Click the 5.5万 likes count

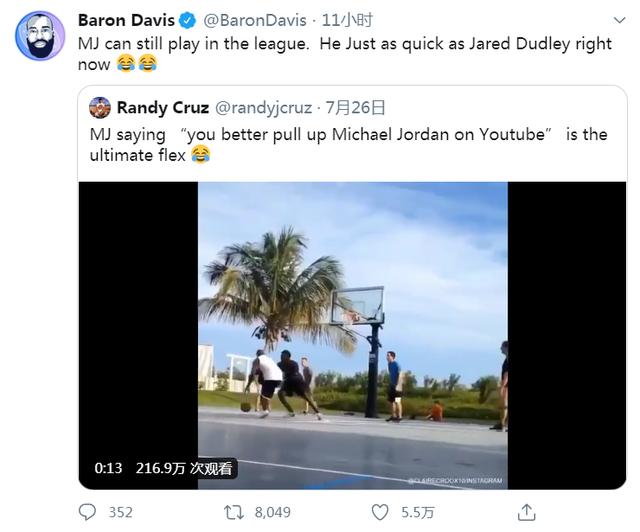coord(418,512)
